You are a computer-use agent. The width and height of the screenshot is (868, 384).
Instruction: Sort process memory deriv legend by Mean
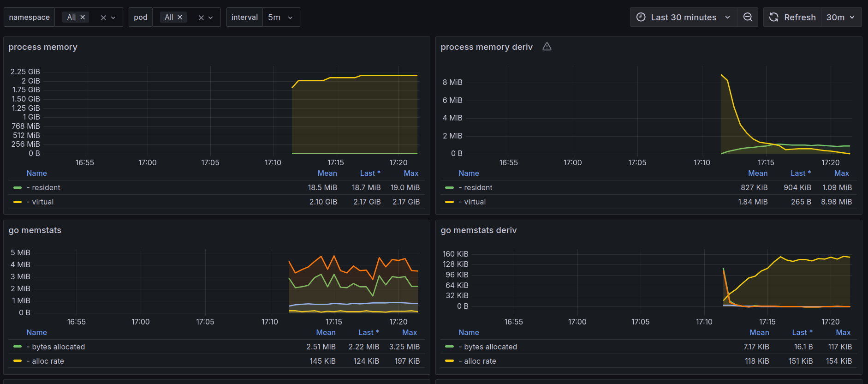pyautogui.click(x=758, y=173)
